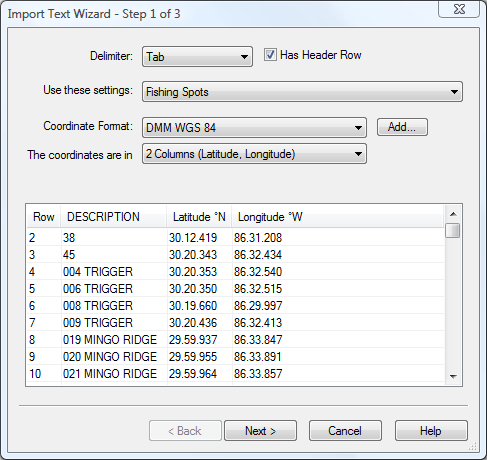Click longitude value 86.33.857
The image size is (487, 460).
[258, 374]
